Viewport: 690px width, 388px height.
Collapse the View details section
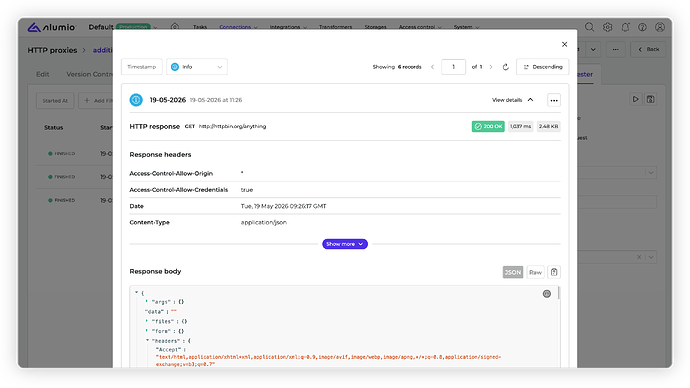pos(513,100)
